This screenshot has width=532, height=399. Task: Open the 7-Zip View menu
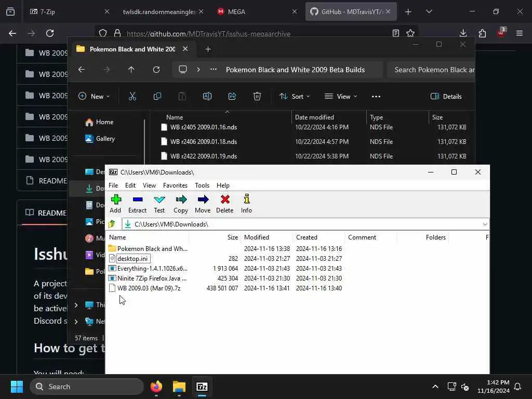(x=149, y=185)
